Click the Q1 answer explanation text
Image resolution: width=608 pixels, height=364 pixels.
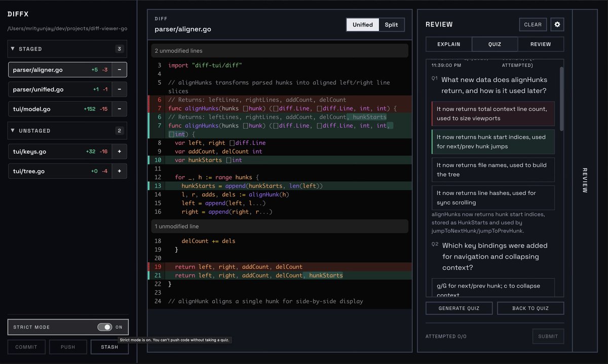pyautogui.click(x=488, y=222)
